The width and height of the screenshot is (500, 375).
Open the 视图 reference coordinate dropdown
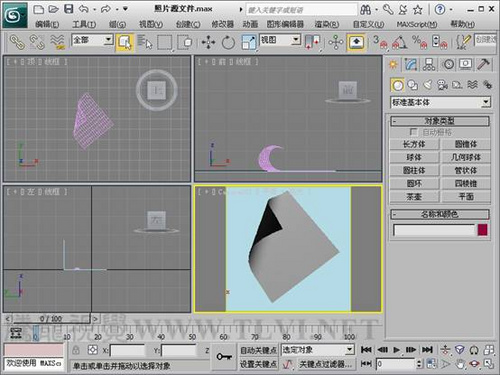click(x=280, y=40)
